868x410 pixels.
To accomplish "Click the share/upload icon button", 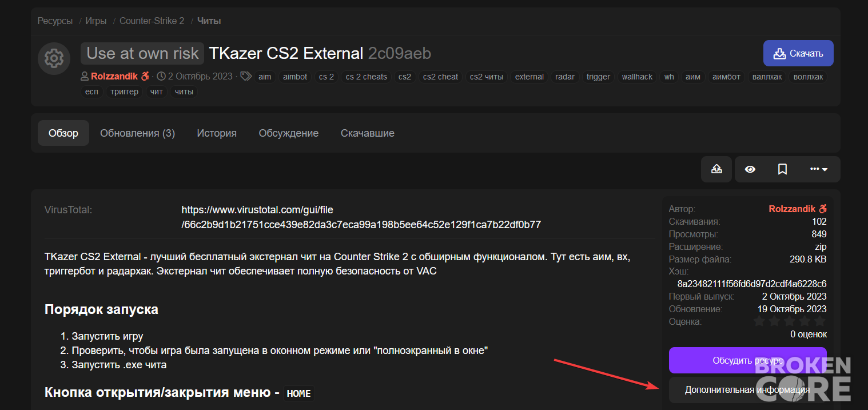I will click(716, 169).
